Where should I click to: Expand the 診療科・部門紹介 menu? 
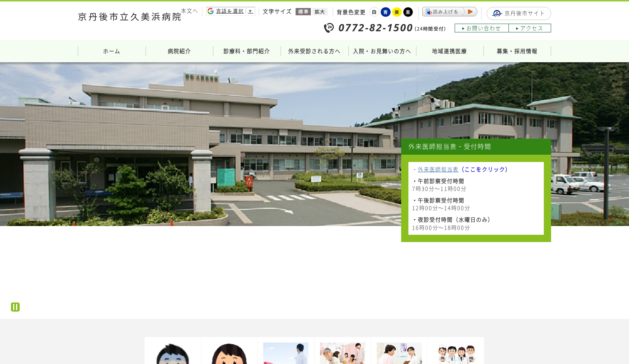click(247, 51)
